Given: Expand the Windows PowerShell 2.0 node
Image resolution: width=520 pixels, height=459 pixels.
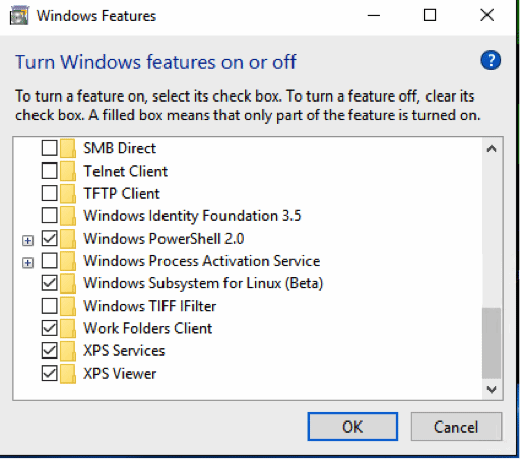Looking at the screenshot, I should (x=28, y=240).
